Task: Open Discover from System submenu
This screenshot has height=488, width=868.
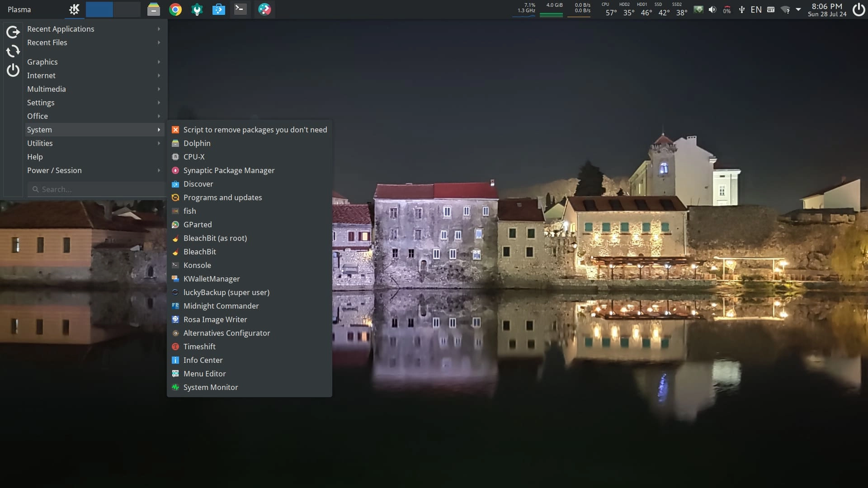Action: point(250,184)
